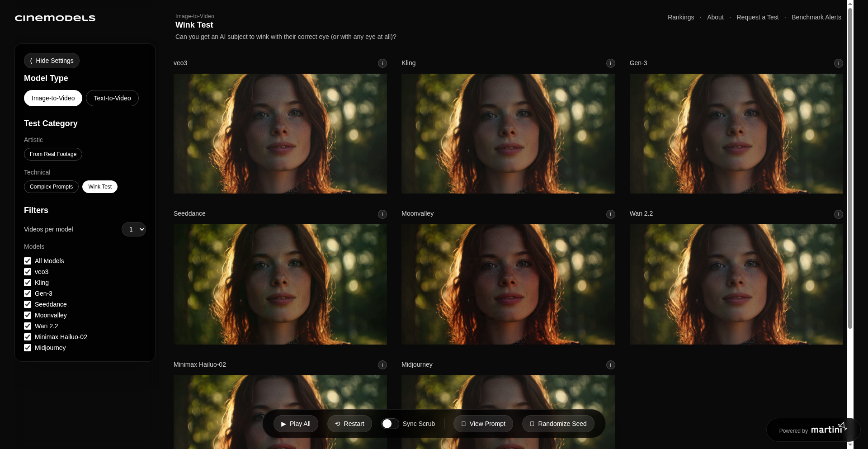Open the Moonvalley info icon

tap(610, 214)
